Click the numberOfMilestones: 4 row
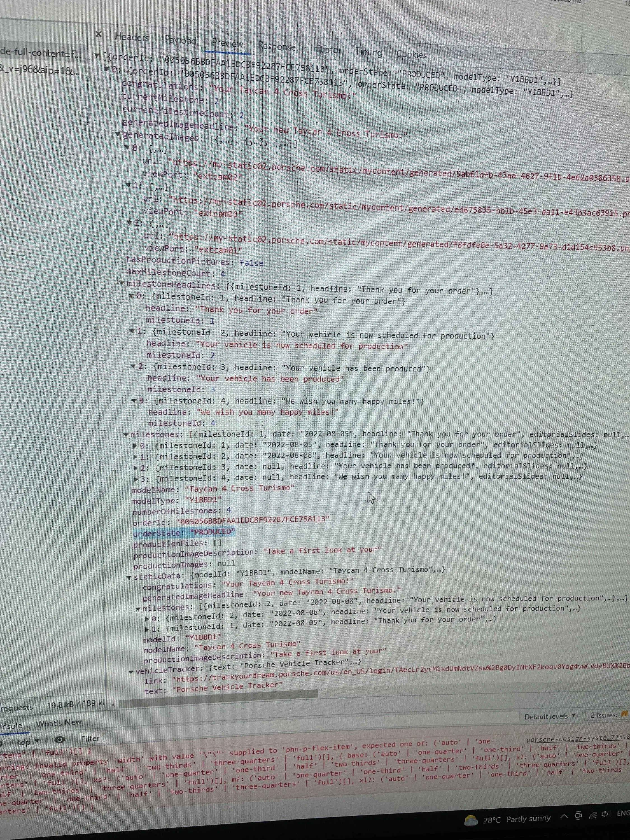The image size is (630, 840). [x=181, y=511]
